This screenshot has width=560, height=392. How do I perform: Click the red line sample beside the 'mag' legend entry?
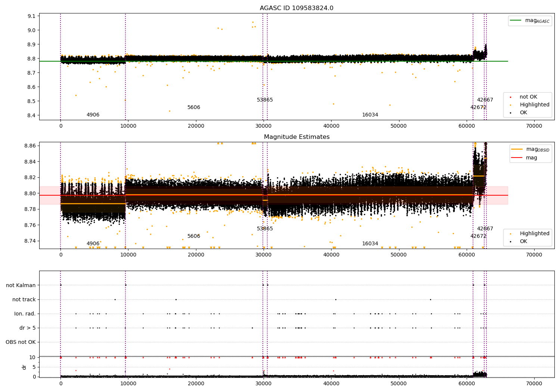click(x=517, y=158)
